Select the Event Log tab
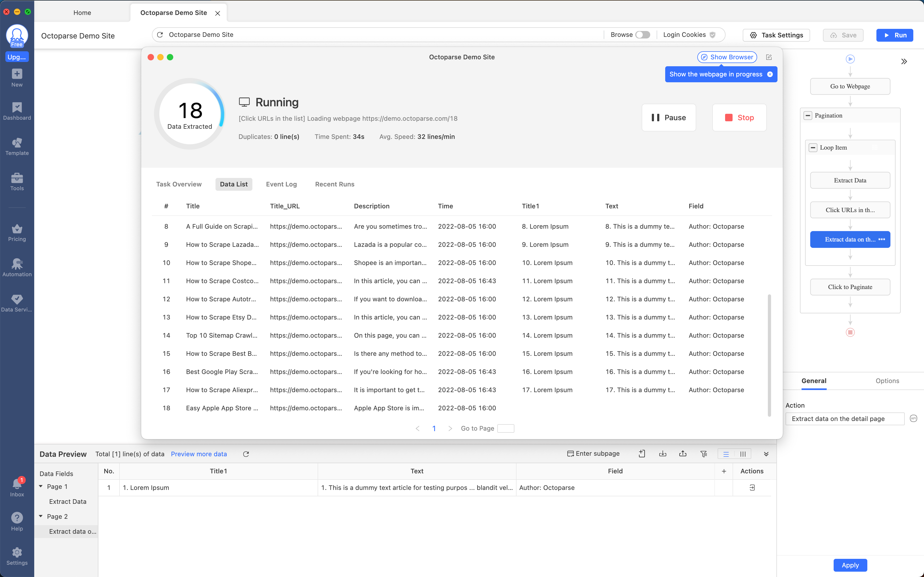This screenshot has height=577, width=924. click(x=281, y=184)
